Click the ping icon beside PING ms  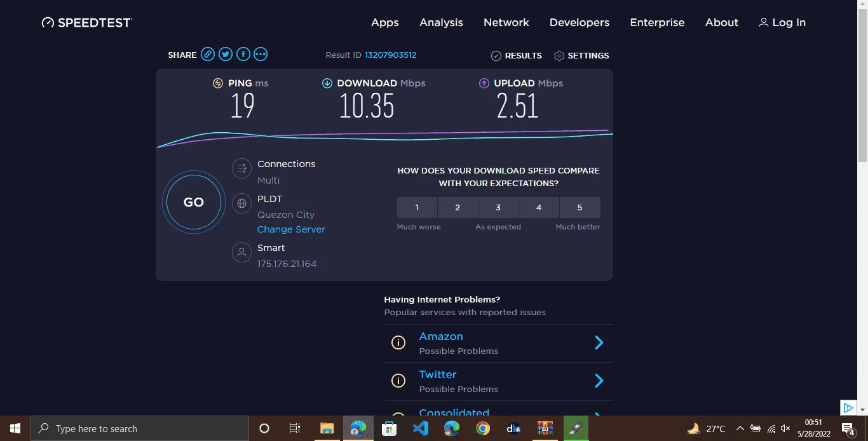coord(218,83)
